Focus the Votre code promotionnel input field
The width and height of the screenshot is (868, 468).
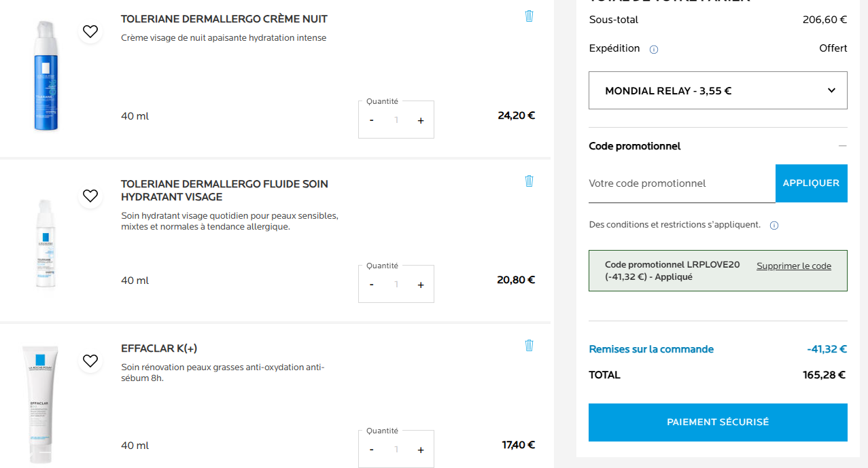point(681,183)
